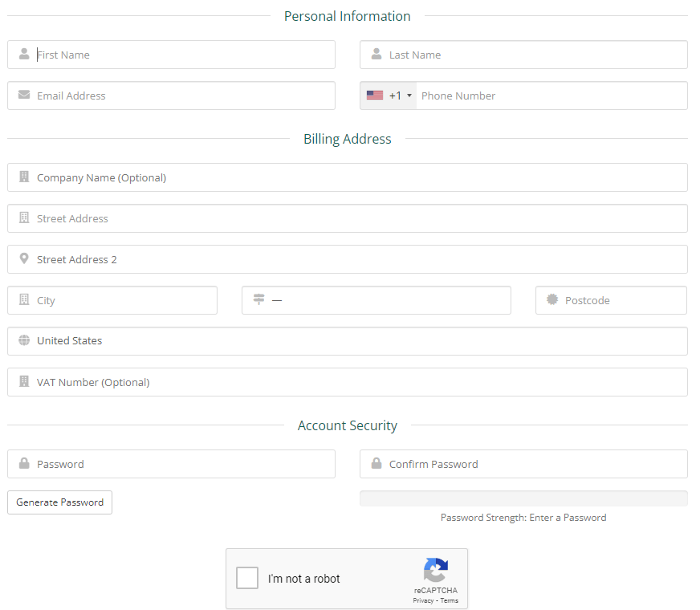Open the state/region dropdown
The width and height of the screenshot is (700, 610).
click(x=376, y=300)
